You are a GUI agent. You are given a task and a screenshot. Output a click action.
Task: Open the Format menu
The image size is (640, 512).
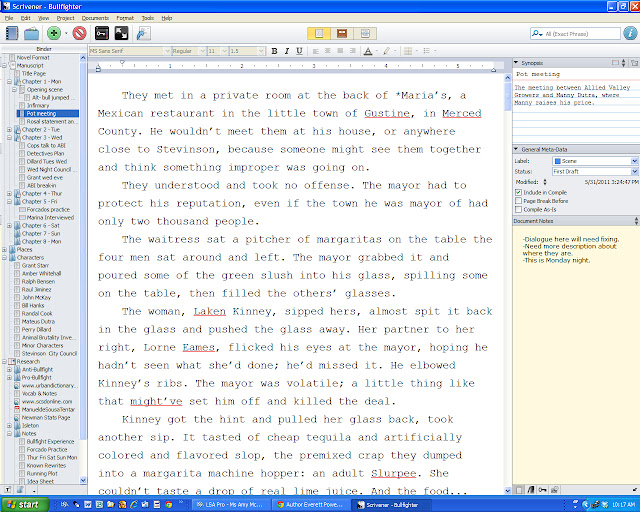(125, 18)
